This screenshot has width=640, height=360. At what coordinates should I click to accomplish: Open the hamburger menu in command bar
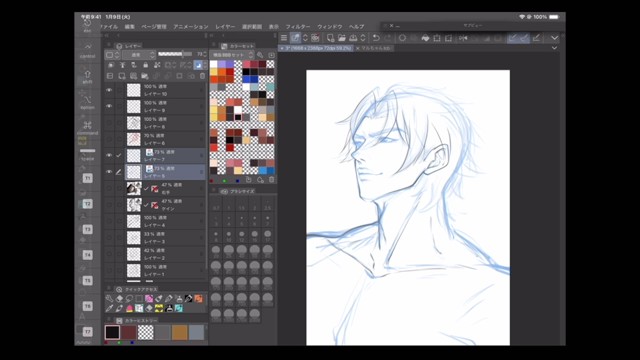pyautogui.click(x=284, y=38)
